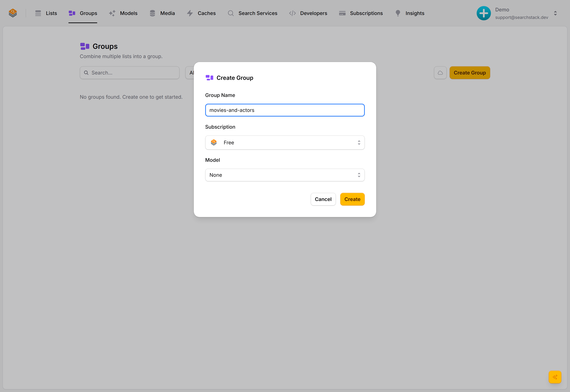Click the 'No groups found' message
The width and height of the screenshot is (570, 392).
coord(131,97)
